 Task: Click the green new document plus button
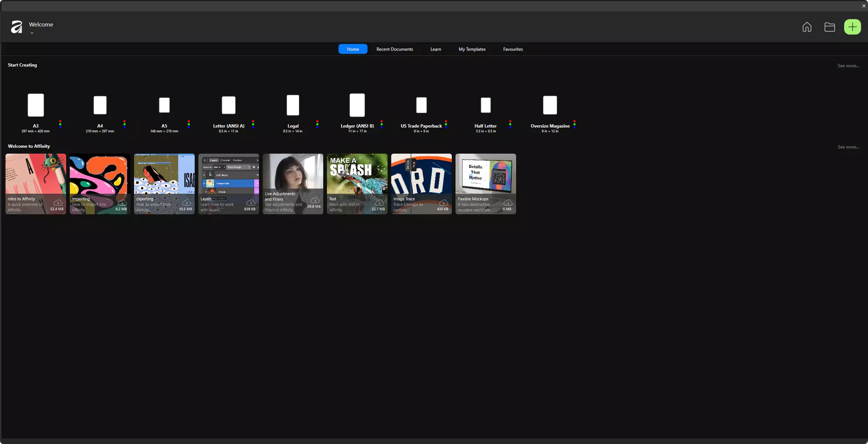click(x=852, y=27)
